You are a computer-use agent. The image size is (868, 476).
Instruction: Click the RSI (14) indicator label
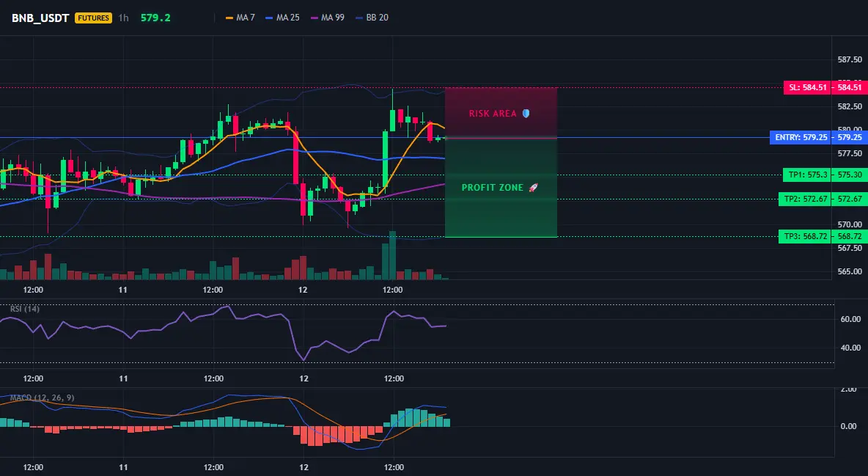[x=25, y=309]
